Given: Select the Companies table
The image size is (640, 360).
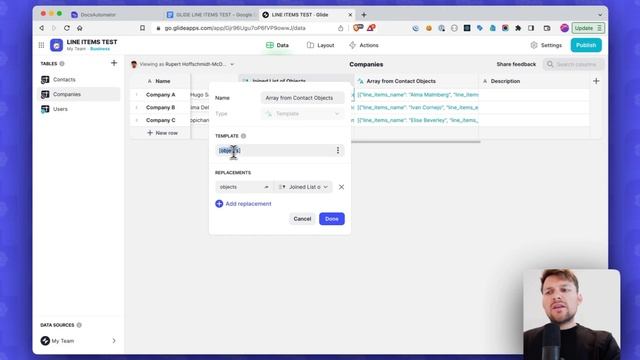Looking at the screenshot, I should point(78,94).
